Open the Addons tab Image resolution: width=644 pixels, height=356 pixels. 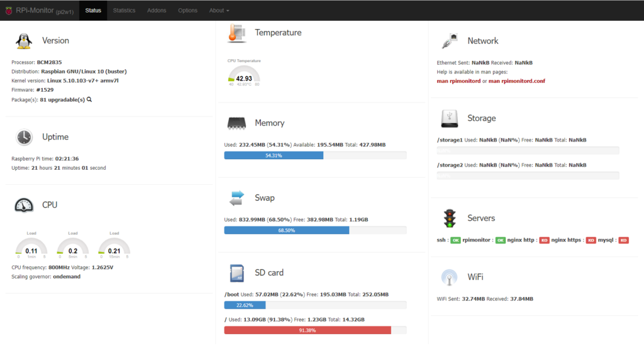pos(157,11)
